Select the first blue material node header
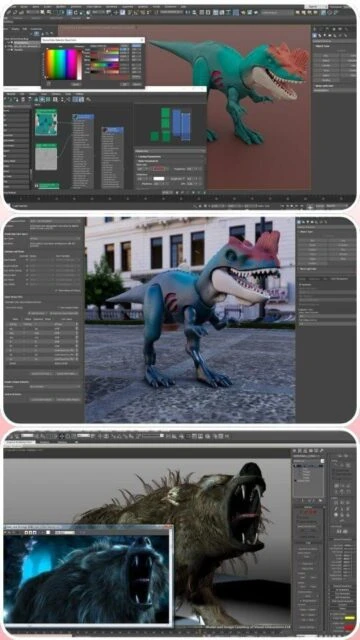This screenshot has width=360, height=640. [x=83, y=117]
